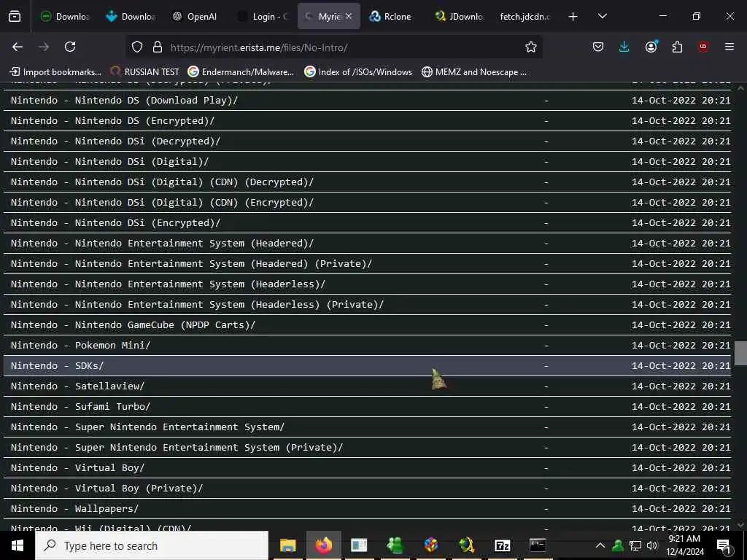This screenshot has height=560, width=747.
Task: Click the page vertical scrollbar thumb
Action: (x=740, y=354)
